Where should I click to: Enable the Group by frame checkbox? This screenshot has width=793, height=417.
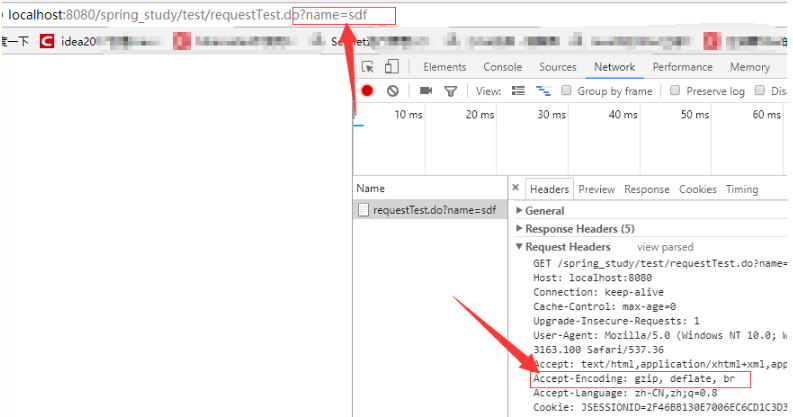tap(568, 91)
